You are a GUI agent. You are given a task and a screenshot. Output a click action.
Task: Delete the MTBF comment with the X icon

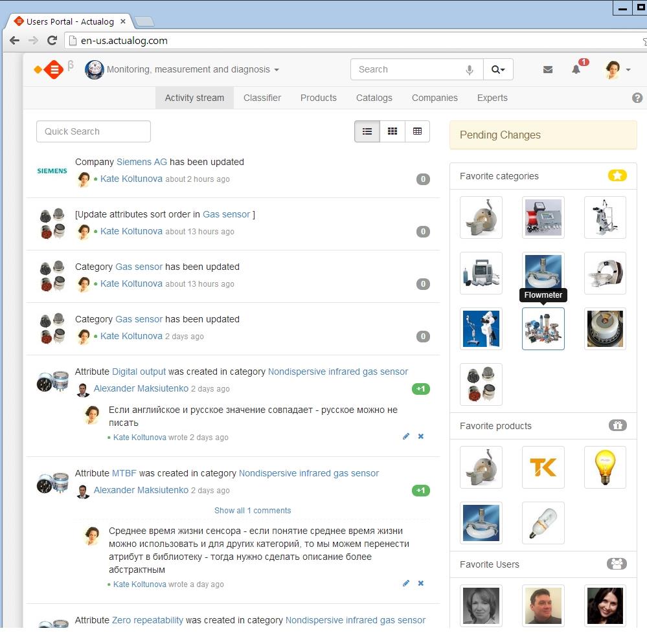(420, 583)
